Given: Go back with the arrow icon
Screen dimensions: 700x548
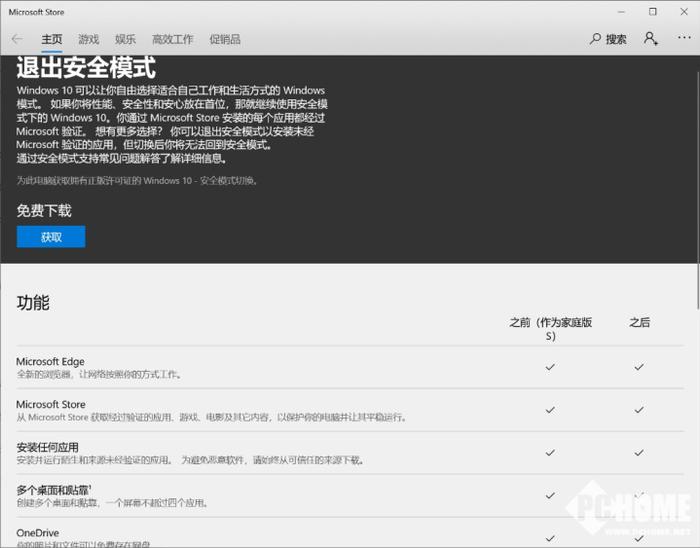Looking at the screenshot, I should 17,39.
